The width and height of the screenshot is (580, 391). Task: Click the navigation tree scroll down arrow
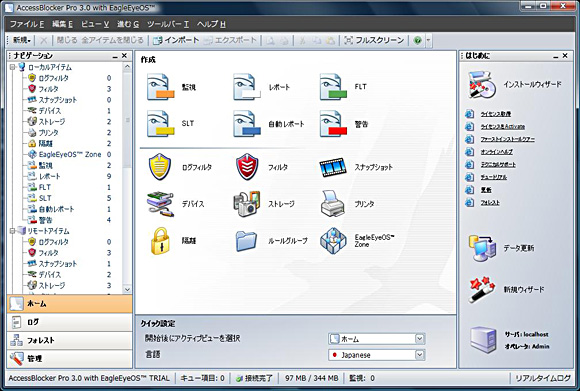[127, 290]
